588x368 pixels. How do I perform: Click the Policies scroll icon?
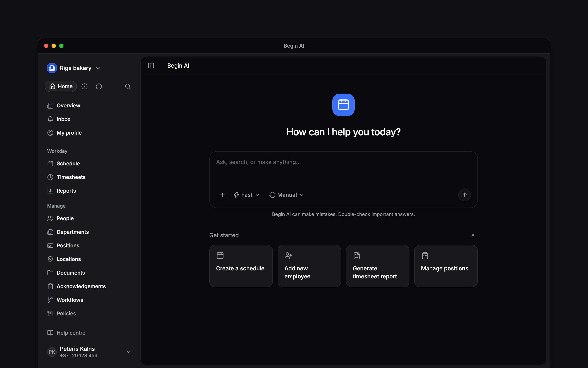point(50,314)
